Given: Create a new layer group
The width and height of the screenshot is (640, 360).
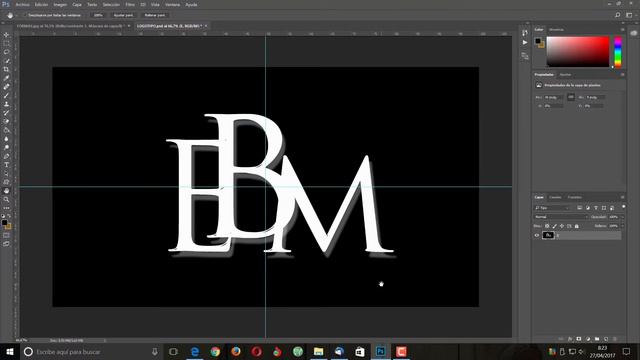Looking at the screenshot, I should point(597,339).
